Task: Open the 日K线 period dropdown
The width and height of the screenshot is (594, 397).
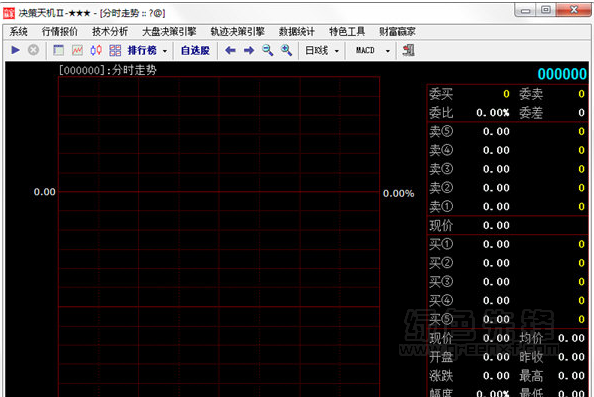Action: pyautogui.click(x=322, y=50)
